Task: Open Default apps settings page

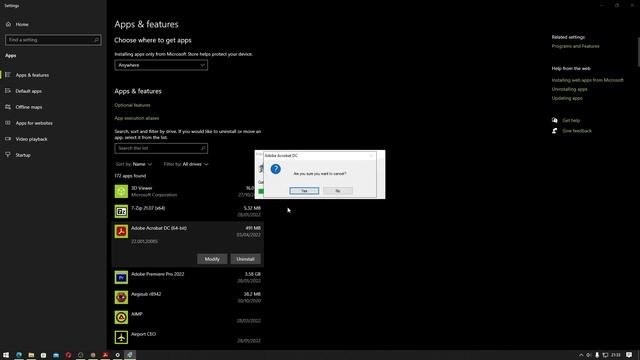Action: (x=29, y=91)
